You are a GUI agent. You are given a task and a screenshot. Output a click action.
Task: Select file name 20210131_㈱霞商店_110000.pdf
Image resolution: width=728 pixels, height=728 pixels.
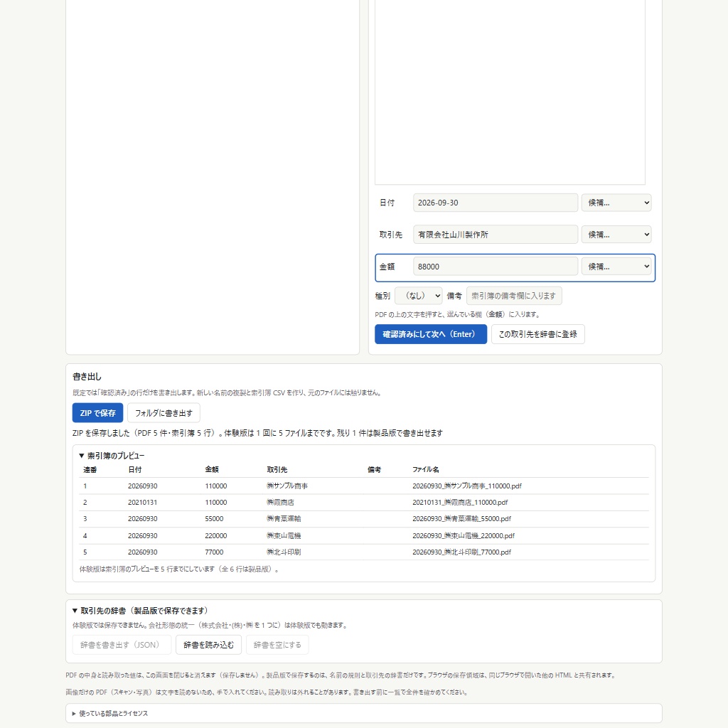point(460,503)
